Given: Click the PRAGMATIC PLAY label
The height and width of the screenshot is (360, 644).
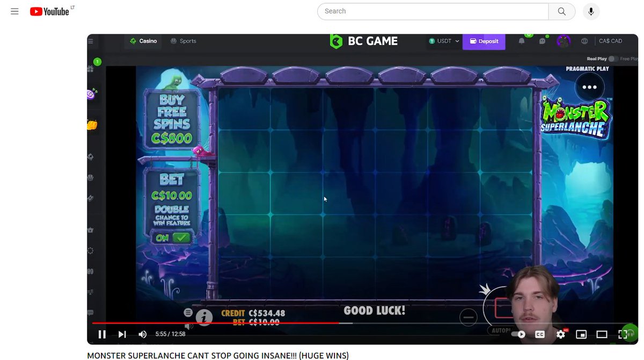Looking at the screenshot, I should pyautogui.click(x=587, y=69).
